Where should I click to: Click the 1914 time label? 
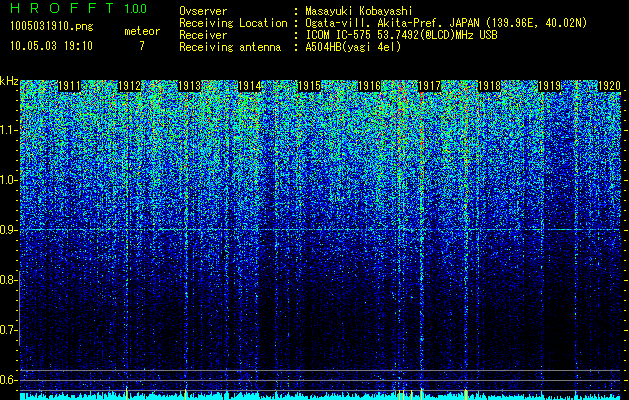coord(250,86)
